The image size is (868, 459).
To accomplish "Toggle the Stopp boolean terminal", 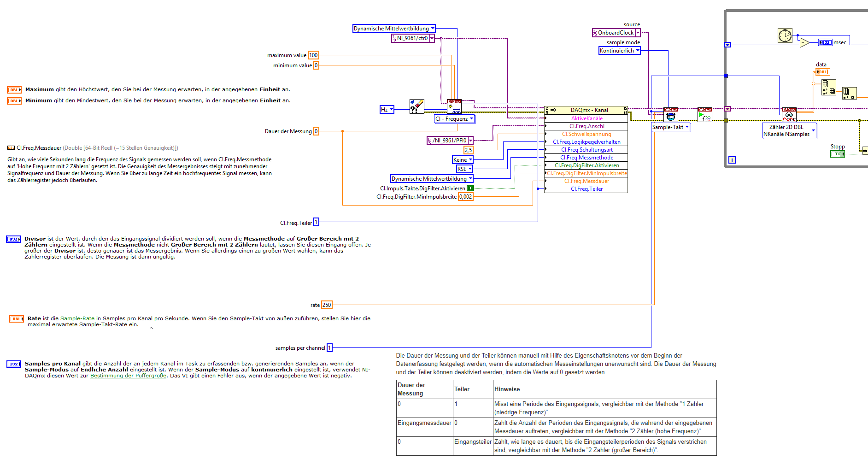I will 838,154.
